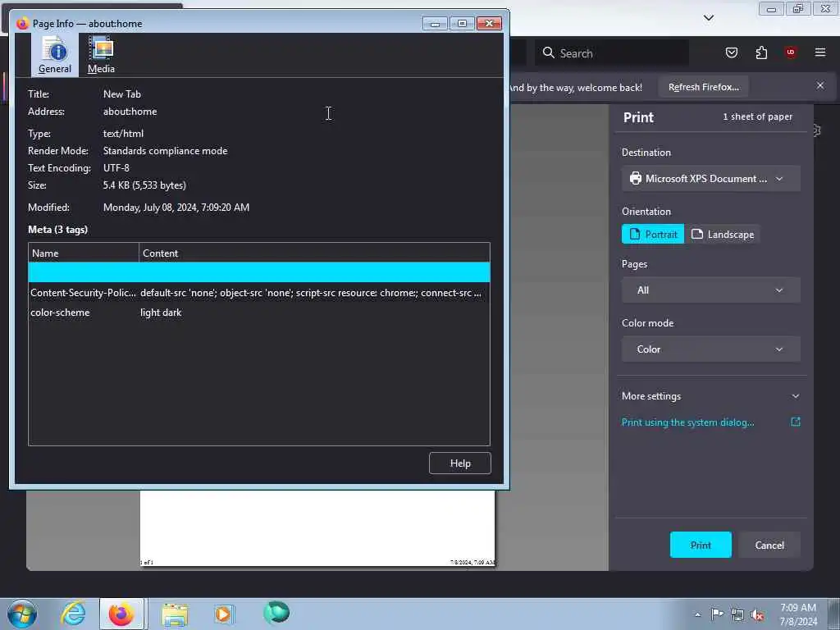Screen dimensions: 840x630
Task: Open the list all tabs chevron
Action: [708, 18]
